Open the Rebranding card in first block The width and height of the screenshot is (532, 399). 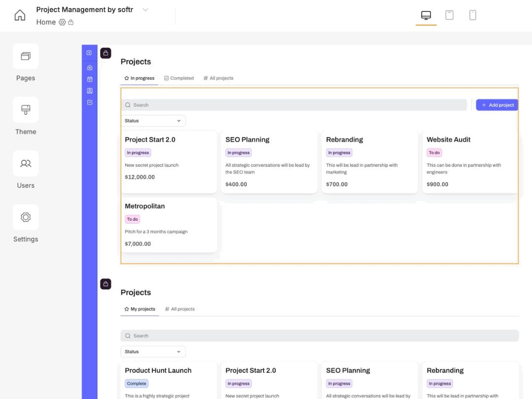[x=370, y=162]
